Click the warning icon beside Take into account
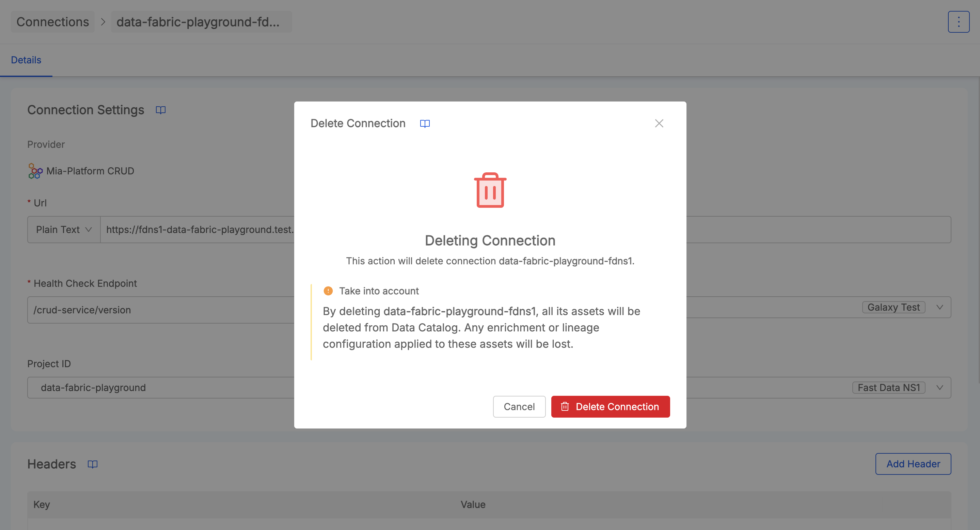The width and height of the screenshot is (980, 530). [328, 291]
